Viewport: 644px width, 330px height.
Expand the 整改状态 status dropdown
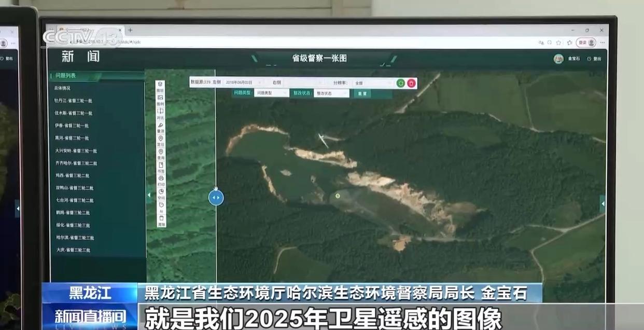click(330, 93)
